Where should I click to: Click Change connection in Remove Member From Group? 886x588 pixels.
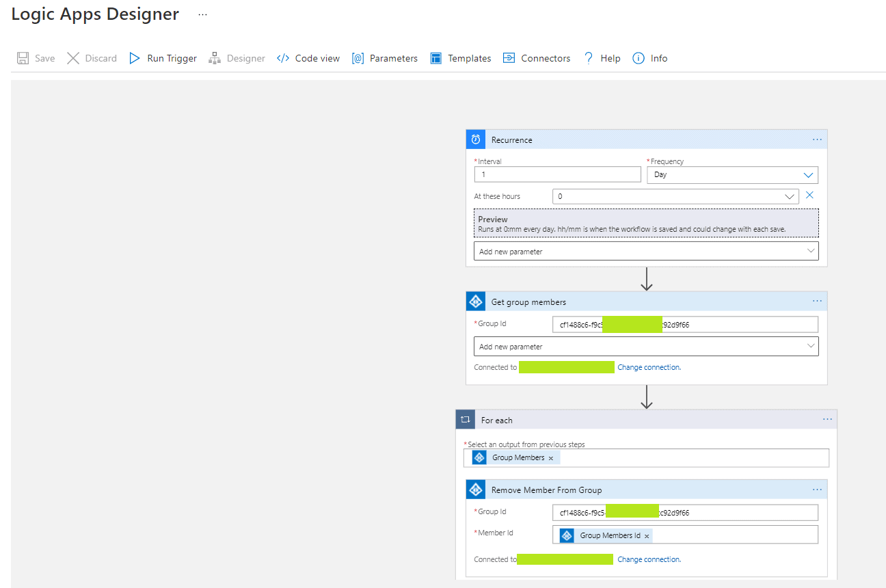click(x=649, y=559)
